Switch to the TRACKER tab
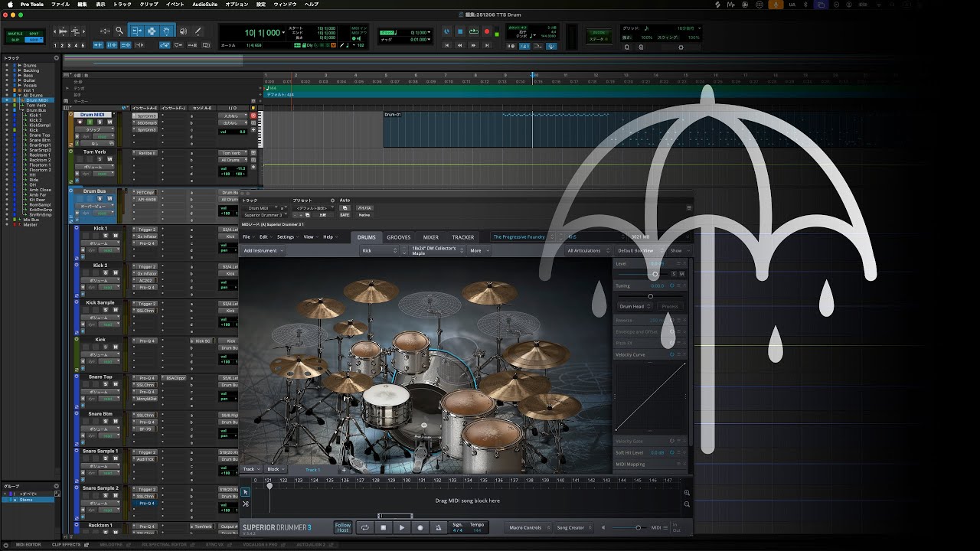This screenshot has height=551, width=980. pyautogui.click(x=463, y=237)
